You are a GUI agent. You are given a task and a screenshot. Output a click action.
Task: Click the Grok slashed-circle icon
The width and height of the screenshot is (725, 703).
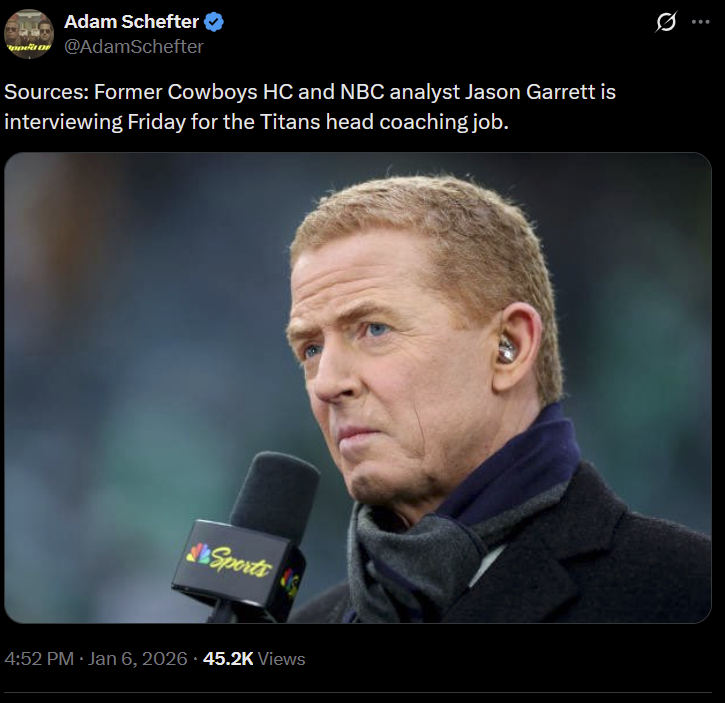(x=665, y=22)
